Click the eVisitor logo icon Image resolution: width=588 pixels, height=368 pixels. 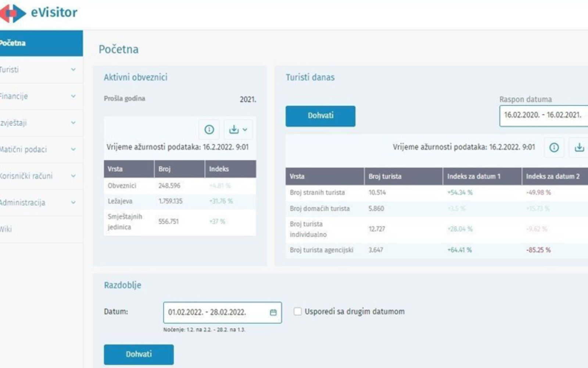click(13, 13)
